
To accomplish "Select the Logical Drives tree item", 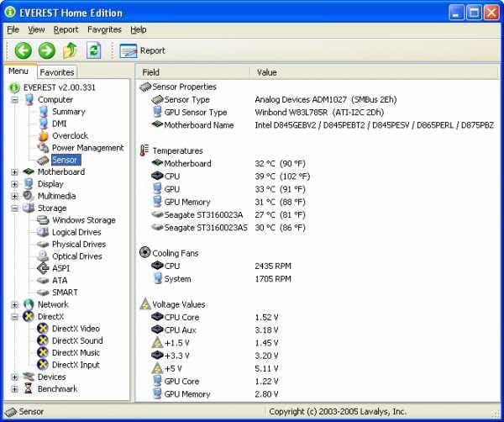I will point(76,232).
